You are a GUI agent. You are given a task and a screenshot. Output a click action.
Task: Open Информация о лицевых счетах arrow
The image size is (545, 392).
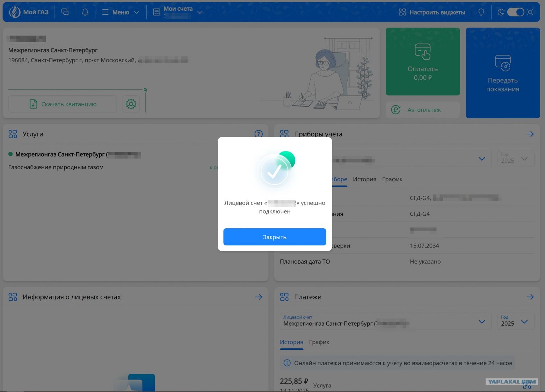(259, 297)
